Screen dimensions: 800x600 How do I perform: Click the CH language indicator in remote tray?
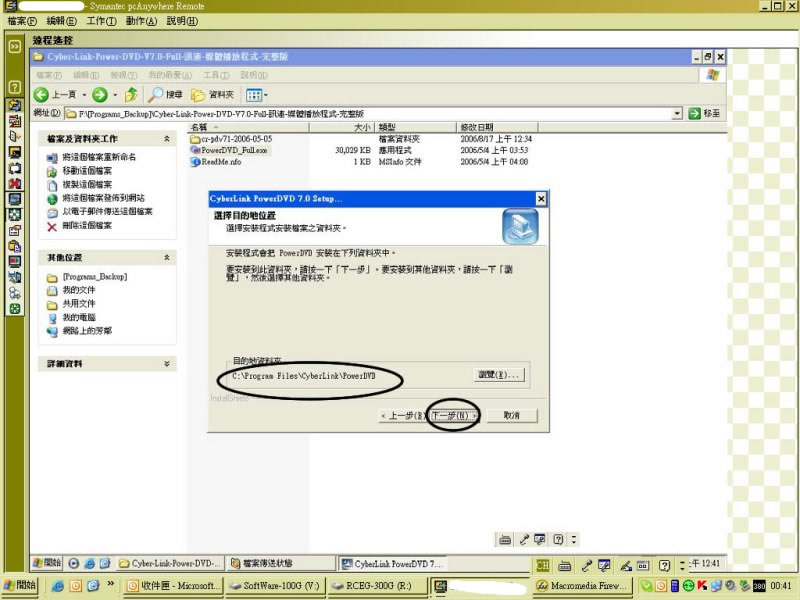542,565
